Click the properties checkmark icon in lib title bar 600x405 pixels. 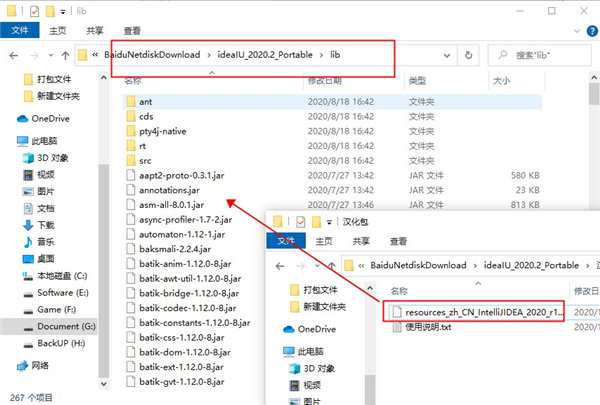pos(34,11)
